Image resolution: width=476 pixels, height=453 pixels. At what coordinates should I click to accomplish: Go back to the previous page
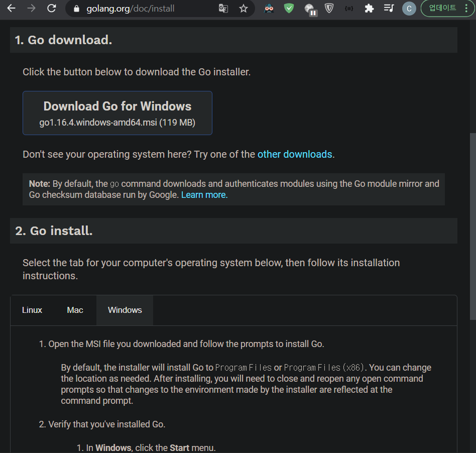click(x=11, y=8)
